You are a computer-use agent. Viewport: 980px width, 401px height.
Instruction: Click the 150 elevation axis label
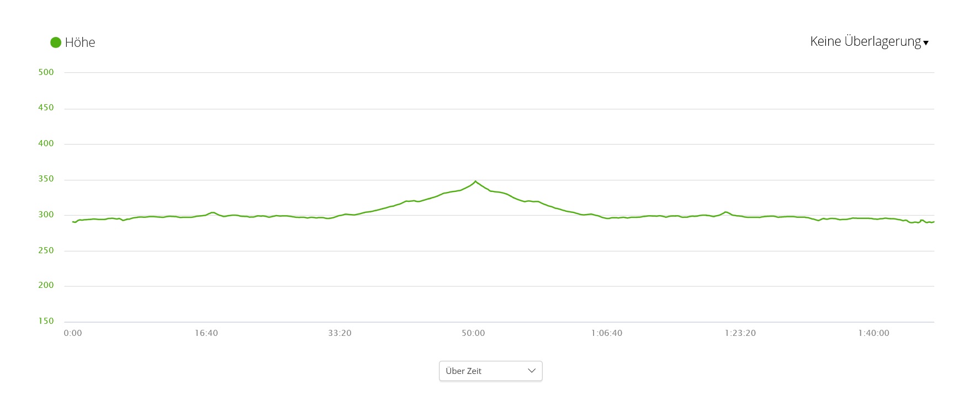click(46, 321)
